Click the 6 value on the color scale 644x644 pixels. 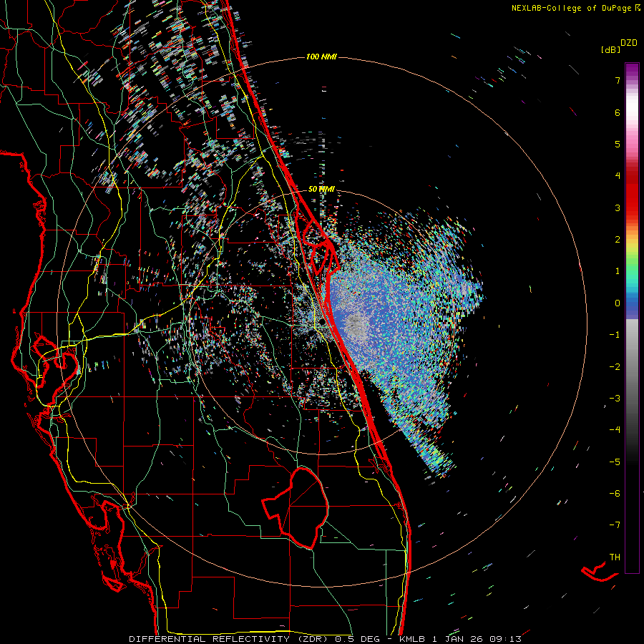coord(618,112)
